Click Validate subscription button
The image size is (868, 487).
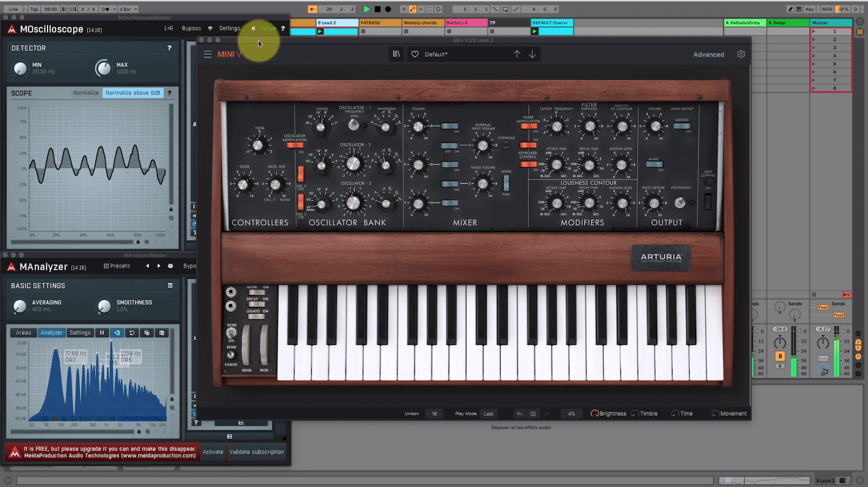(x=256, y=452)
